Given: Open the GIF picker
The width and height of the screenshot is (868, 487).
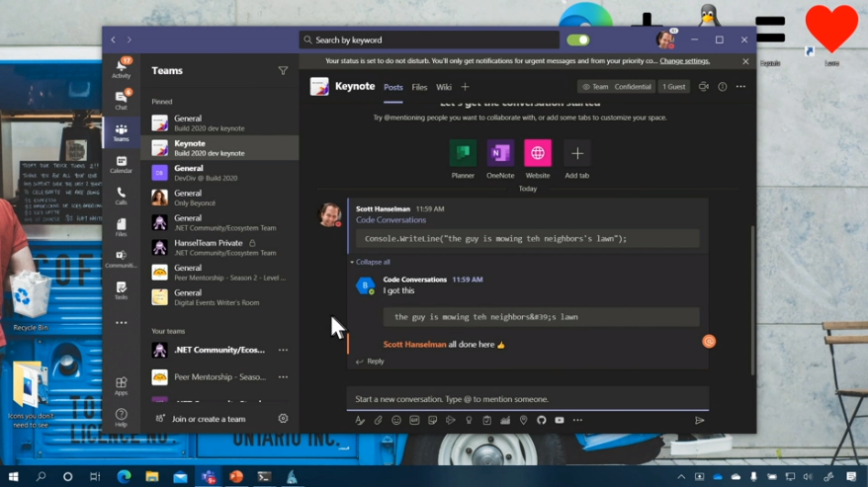Looking at the screenshot, I should (x=414, y=420).
